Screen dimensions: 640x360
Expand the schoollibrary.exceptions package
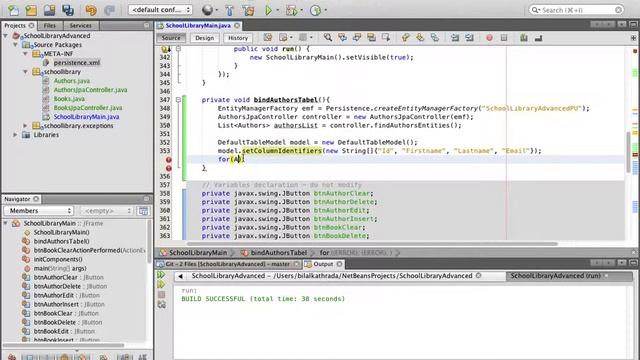(25, 126)
